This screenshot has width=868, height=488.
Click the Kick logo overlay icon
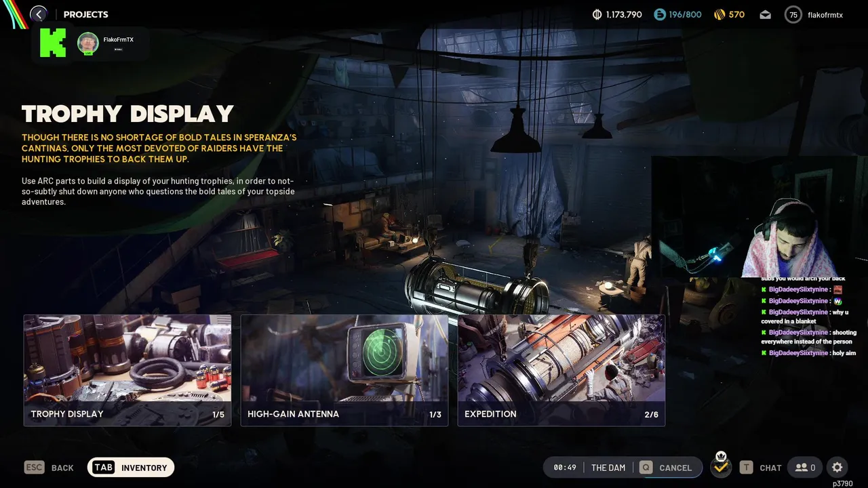[x=53, y=43]
